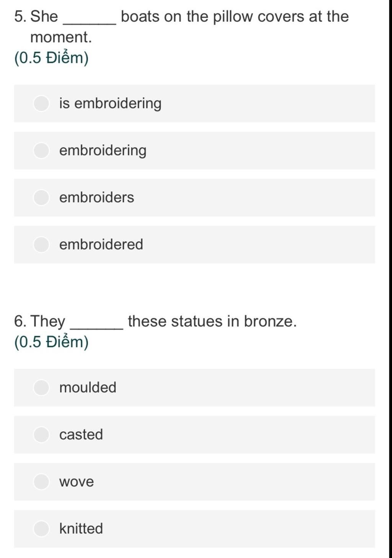This screenshot has width=392, height=558.
Task: Click the 'is embroidering' answer label text
Action: tap(110, 103)
